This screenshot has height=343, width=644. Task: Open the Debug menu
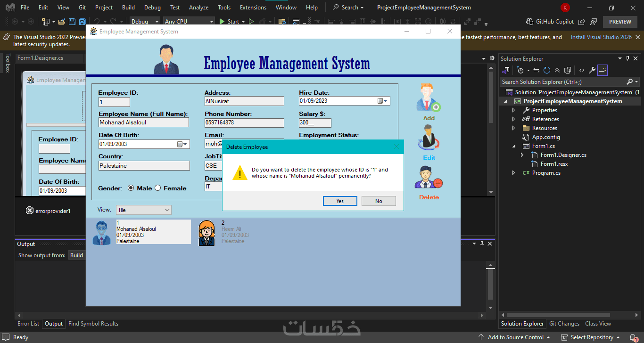[152, 8]
